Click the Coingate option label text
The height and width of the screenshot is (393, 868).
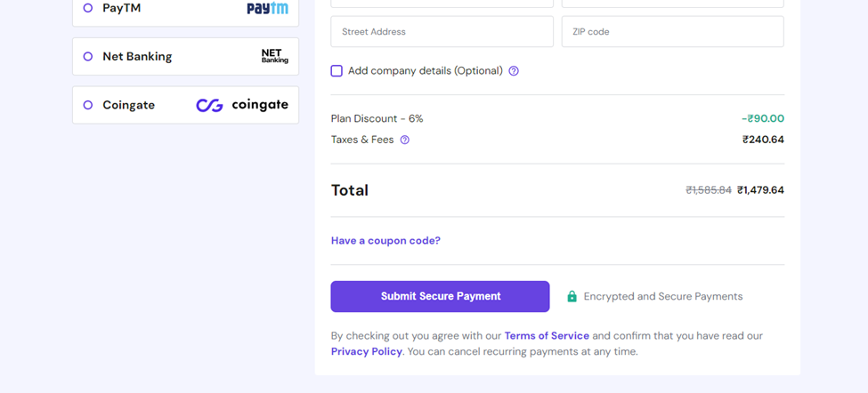pos(128,105)
